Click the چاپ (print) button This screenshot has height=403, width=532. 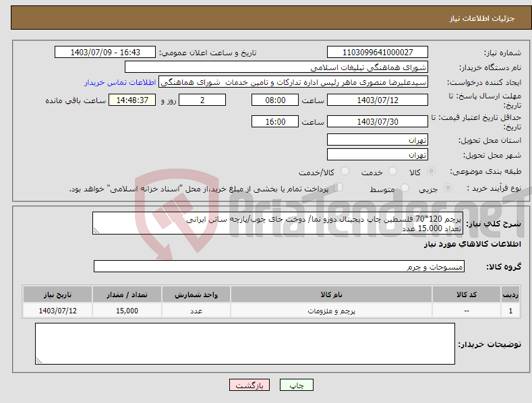pyautogui.click(x=296, y=385)
